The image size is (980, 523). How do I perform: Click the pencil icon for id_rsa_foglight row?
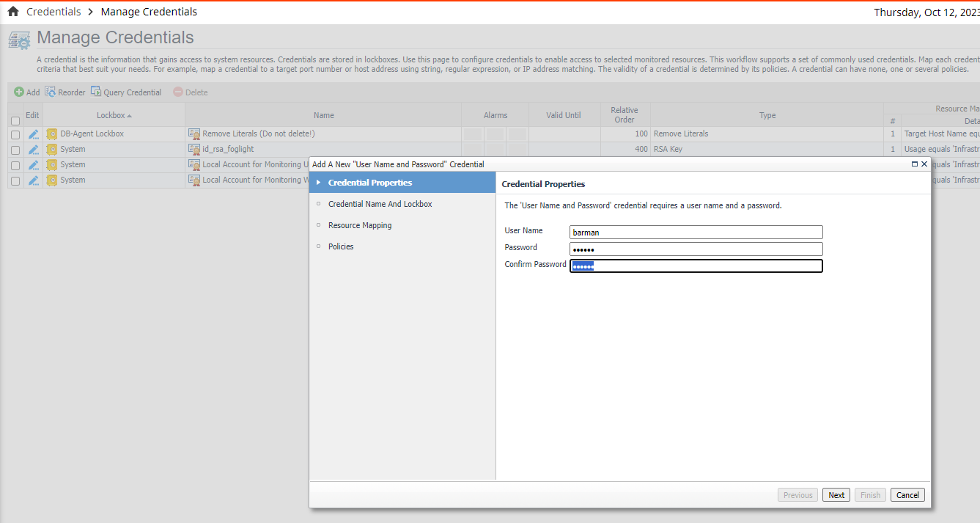pyautogui.click(x=33, y=150)
